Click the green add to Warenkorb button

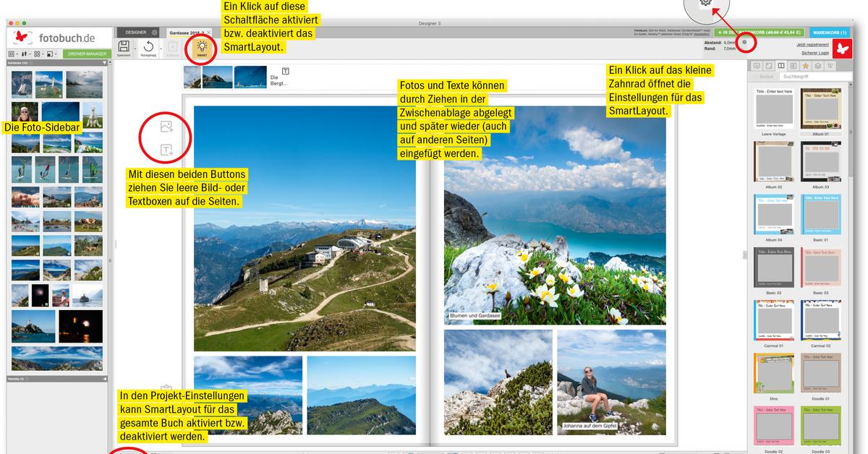coord(760,33)
